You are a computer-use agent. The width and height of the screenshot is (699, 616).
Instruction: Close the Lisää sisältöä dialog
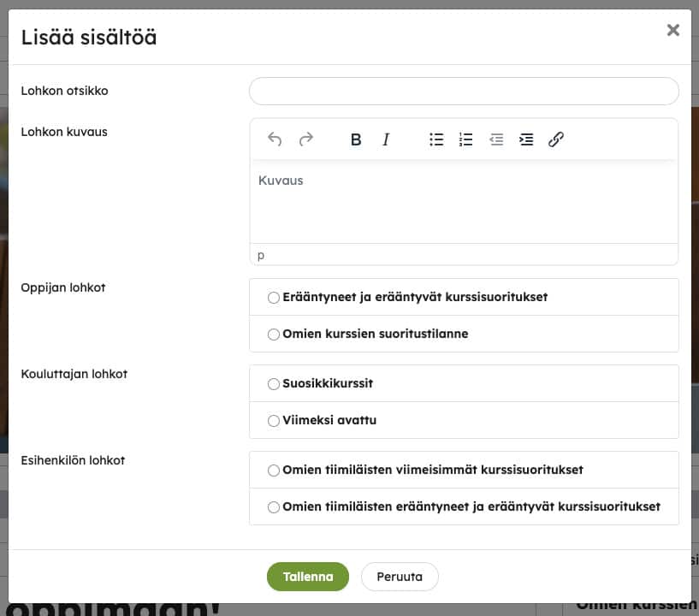(x=673, y=30)
